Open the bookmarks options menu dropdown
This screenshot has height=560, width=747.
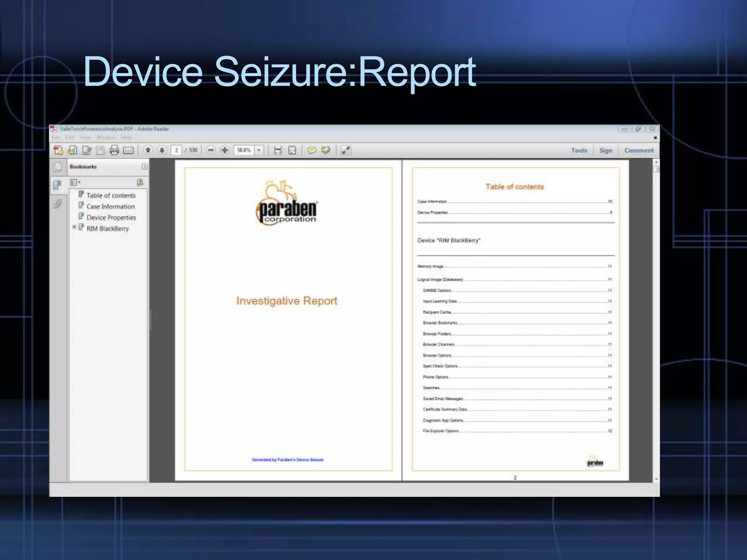[x=75, y=182]
